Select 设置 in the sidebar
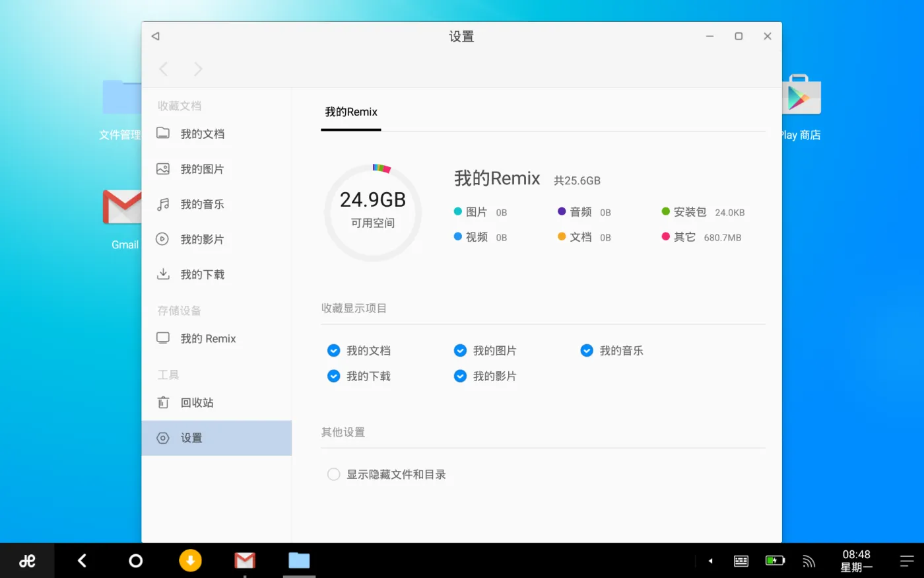Image resolution: width=924 pixels, height=578 pixels. [216, 438]
